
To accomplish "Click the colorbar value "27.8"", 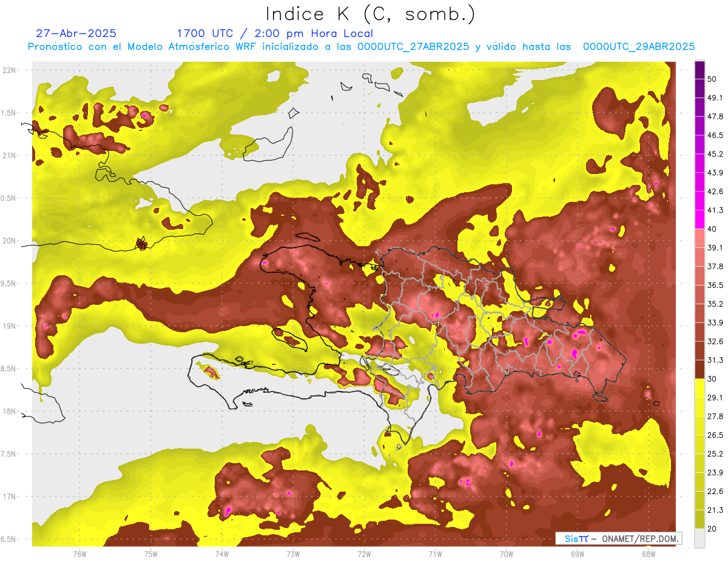I will [715, 416].
